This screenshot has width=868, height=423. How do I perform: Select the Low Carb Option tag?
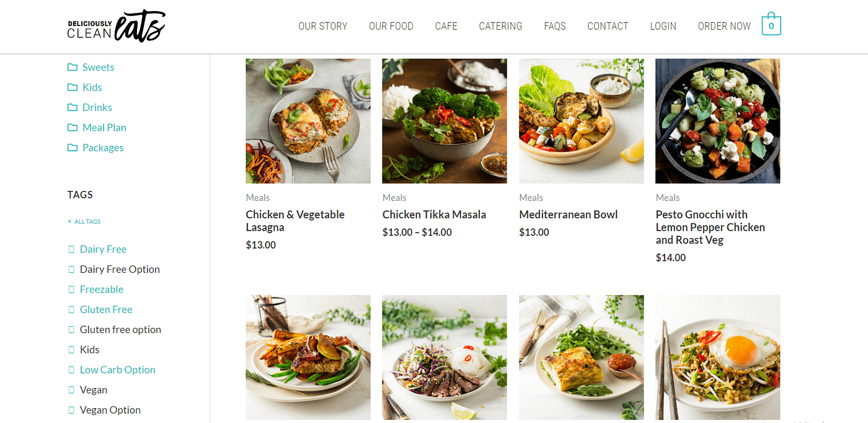118,370
